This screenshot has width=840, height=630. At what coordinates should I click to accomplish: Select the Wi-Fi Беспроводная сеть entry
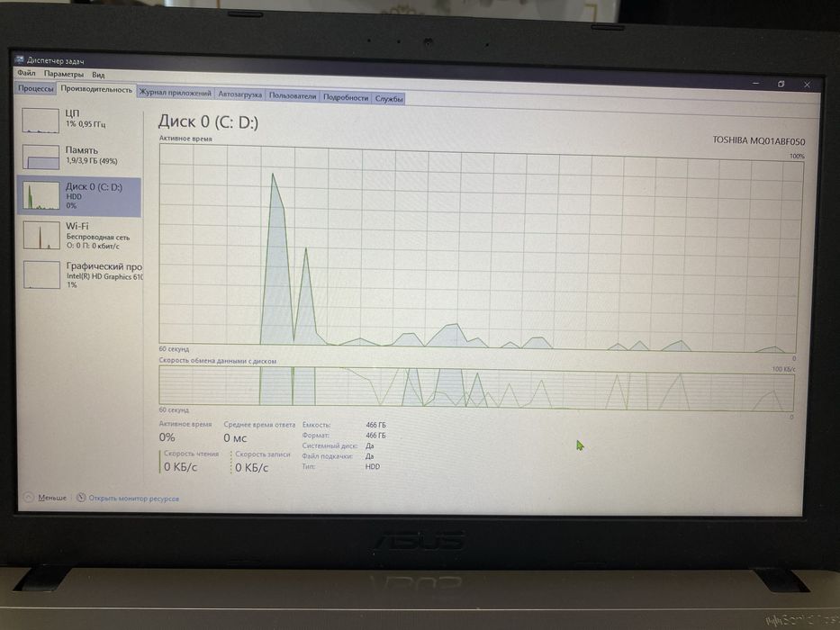[x=80, y=236]
